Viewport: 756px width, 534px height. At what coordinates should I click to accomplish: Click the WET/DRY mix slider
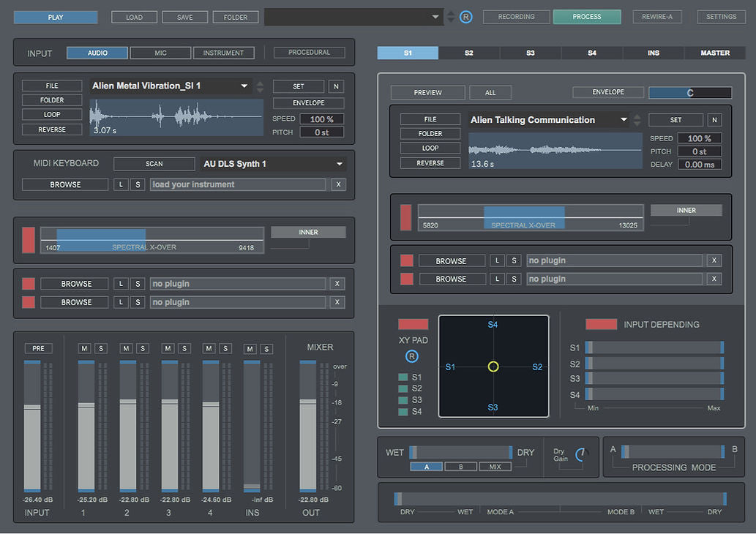[x=461, y=453]
